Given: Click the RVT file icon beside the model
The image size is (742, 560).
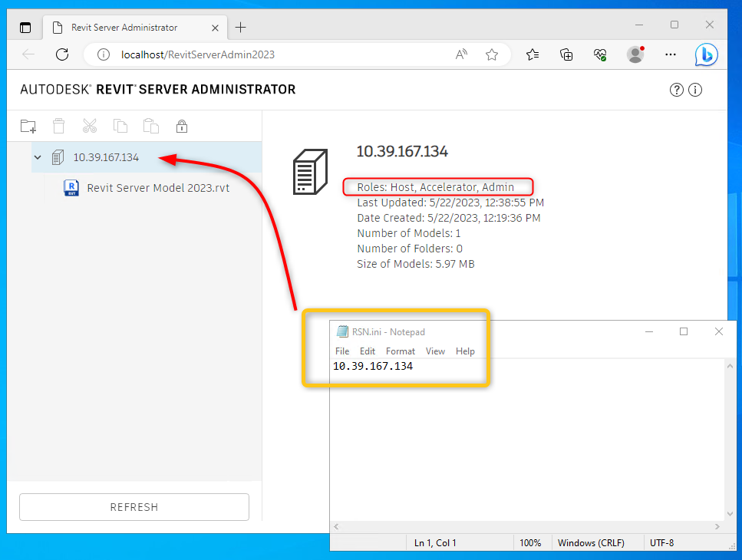Looking at the screenshot, I should [x=71, y=188].
